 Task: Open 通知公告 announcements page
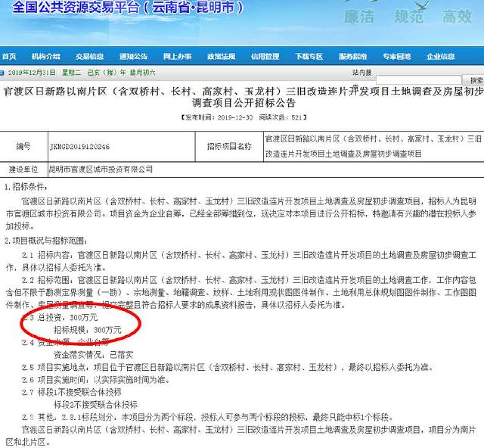[x=133, y=57]
